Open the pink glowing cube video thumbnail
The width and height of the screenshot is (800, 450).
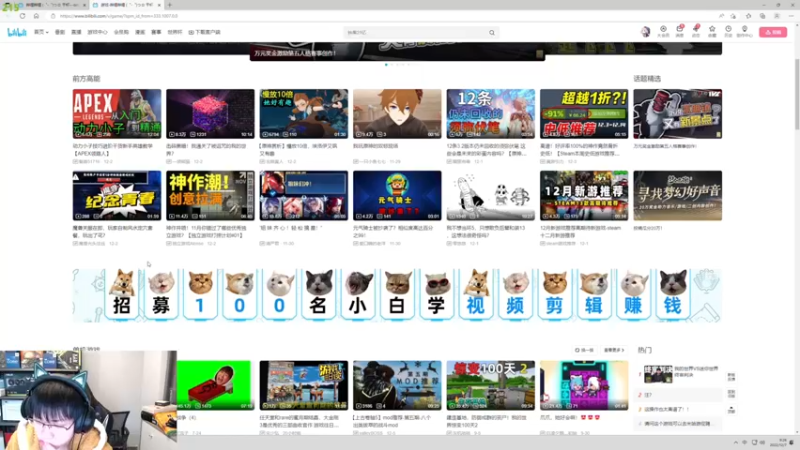pos(210,114)
